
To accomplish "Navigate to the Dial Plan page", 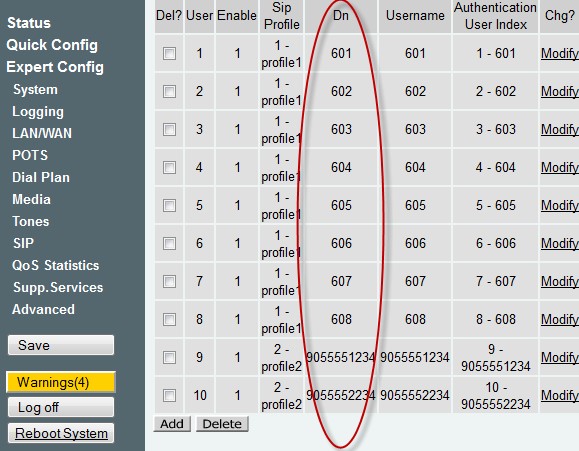I will pyautogui.click(x=41, y=177).
